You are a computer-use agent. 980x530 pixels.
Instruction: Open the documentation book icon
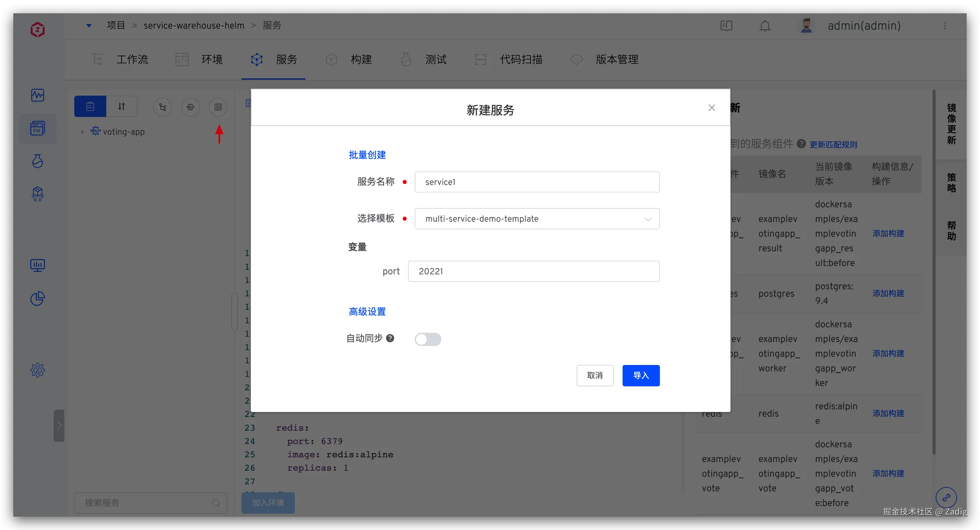726,26
